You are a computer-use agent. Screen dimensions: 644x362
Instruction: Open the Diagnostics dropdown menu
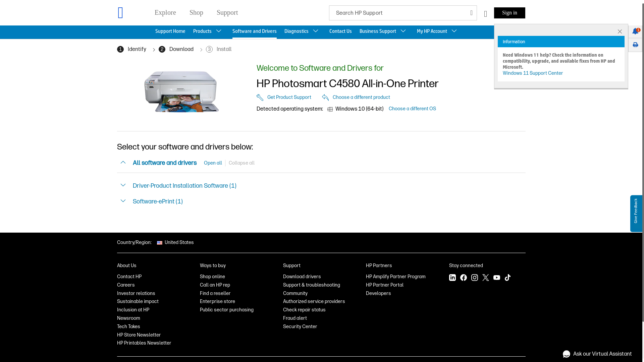point(301,31)
